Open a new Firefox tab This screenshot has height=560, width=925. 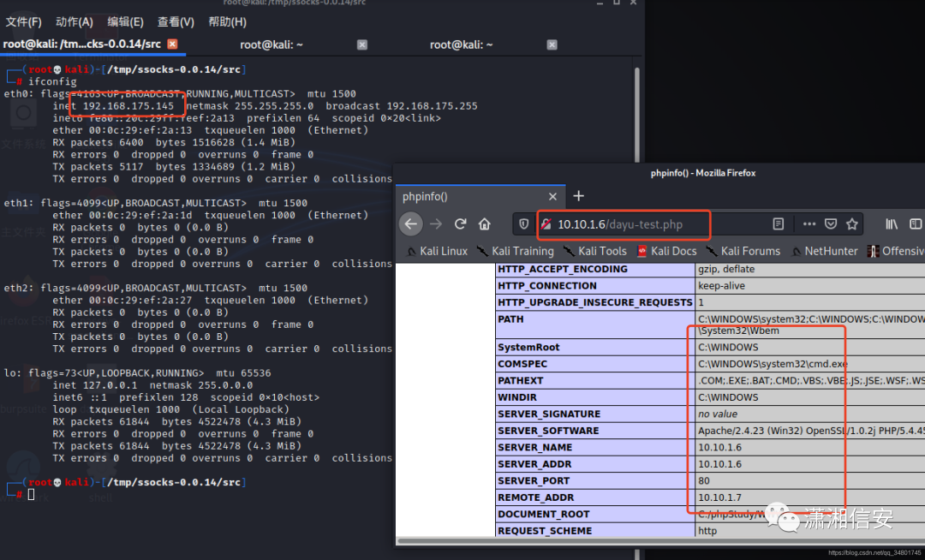(579, 196)
